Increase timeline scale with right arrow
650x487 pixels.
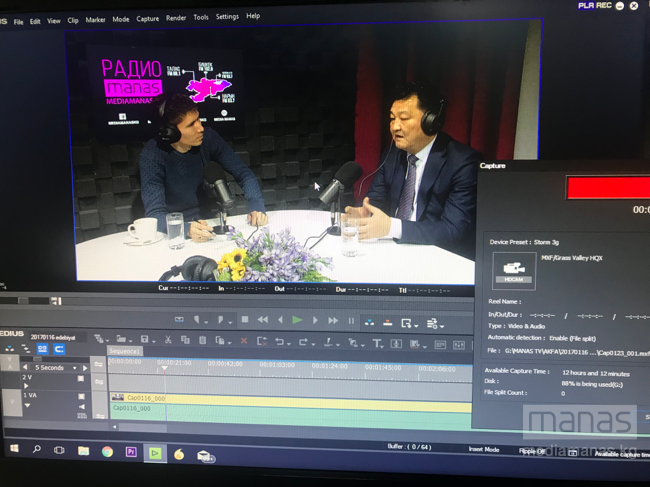click(x=85, y=368)
